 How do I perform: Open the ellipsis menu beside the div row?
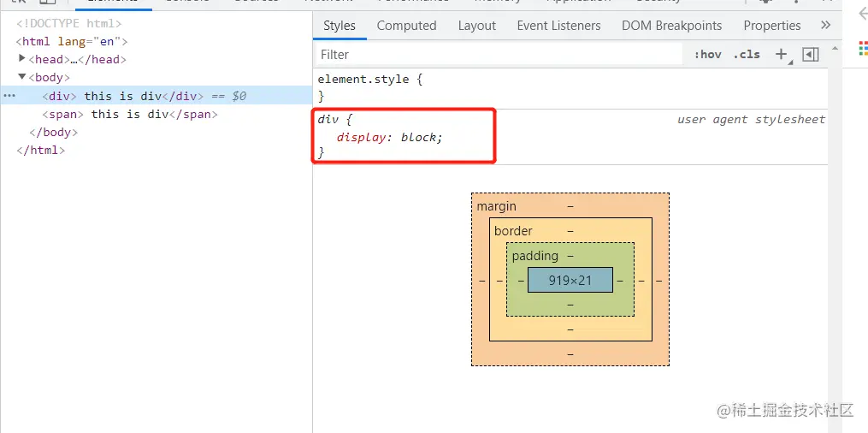click(9, 96)
